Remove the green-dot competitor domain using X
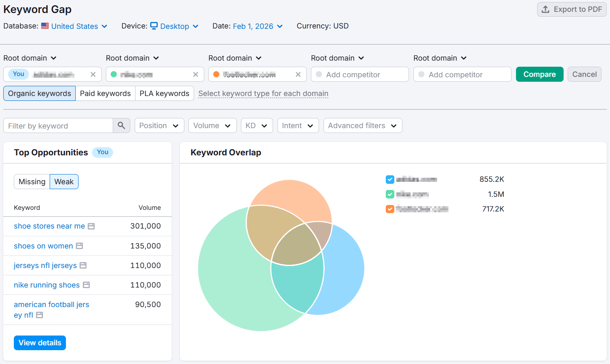The width and height of the screenshot is (610, 364). pos(196,74)
